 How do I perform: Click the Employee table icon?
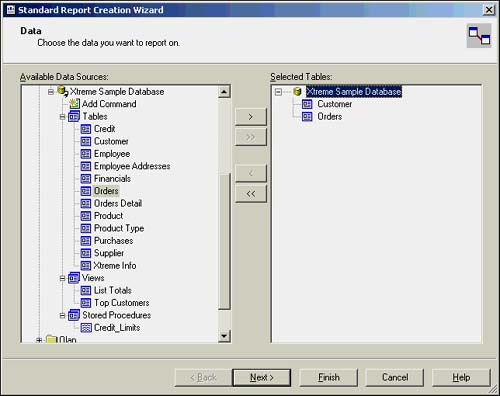[x=86, y=154]
